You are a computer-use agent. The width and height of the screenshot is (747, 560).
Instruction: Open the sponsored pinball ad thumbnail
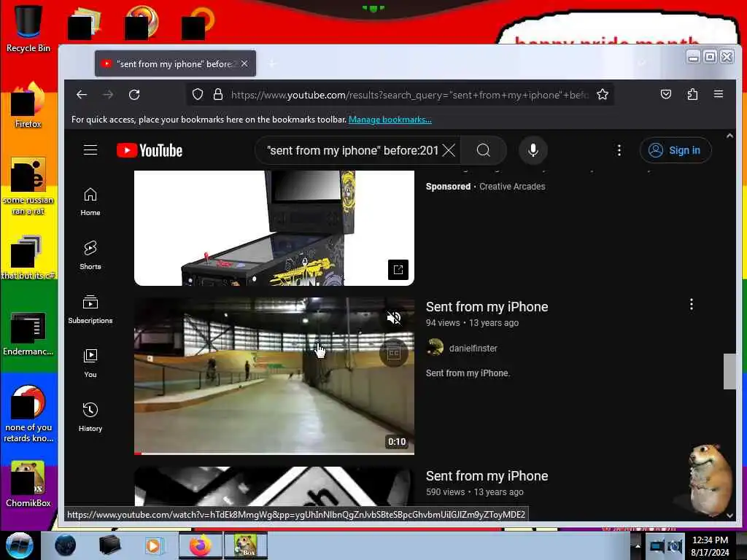click(274, 227)
